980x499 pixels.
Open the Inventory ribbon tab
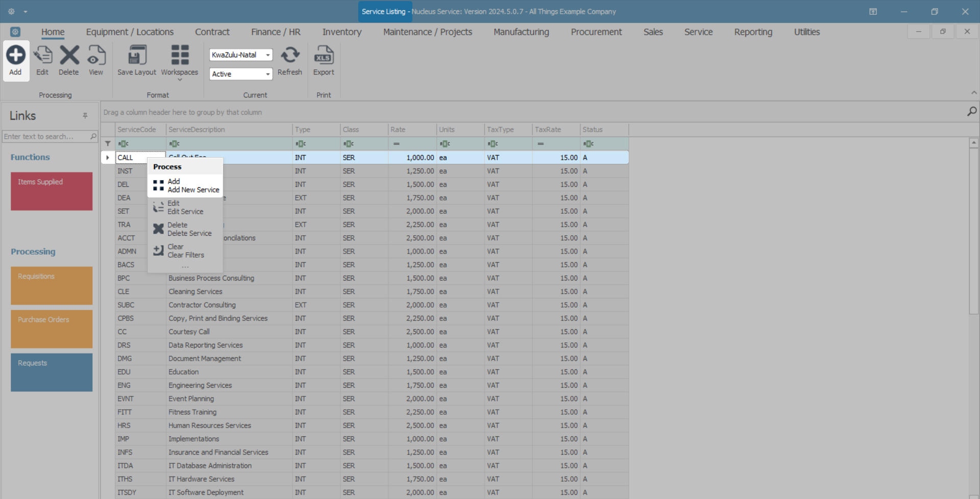point(342,32)
